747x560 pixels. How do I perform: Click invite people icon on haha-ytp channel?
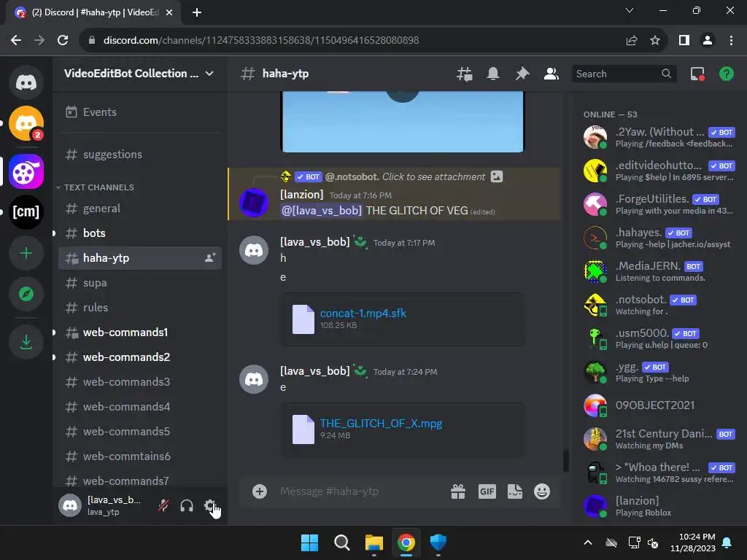210,257
